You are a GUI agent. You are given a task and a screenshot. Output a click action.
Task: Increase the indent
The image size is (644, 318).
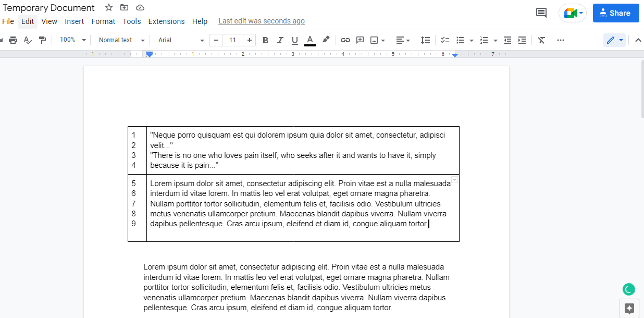point(522,40)
